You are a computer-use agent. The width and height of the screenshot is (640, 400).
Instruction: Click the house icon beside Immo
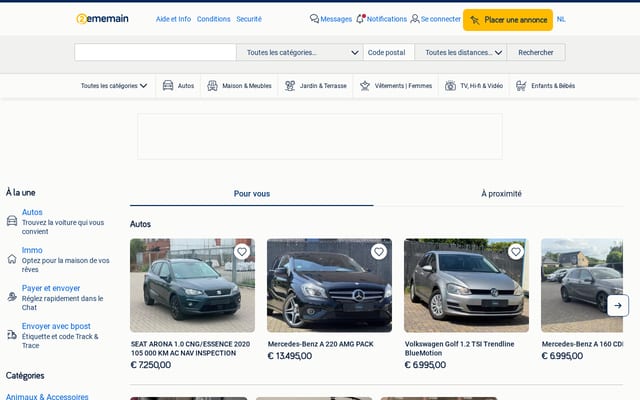(12, 259)
